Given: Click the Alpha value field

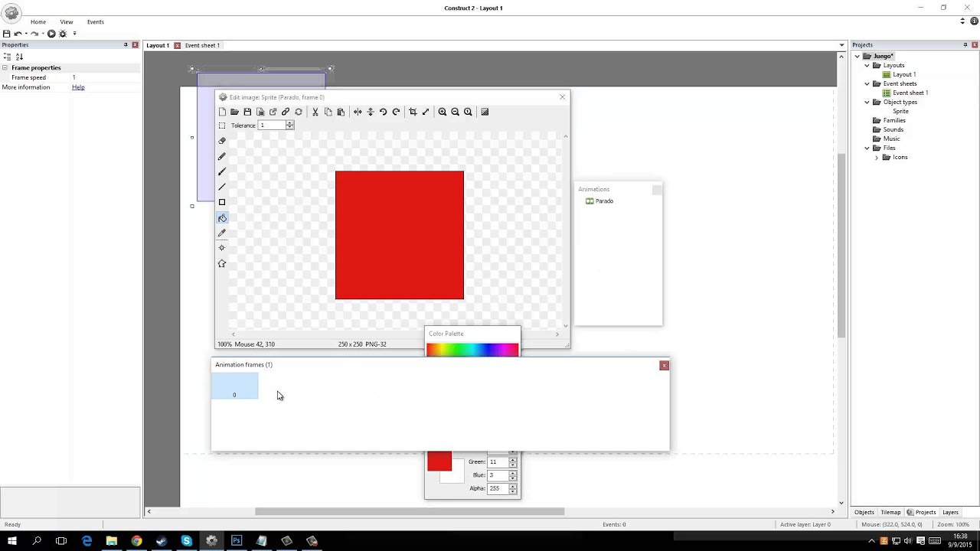Looking at the screenshot, I should click(498, 488).
